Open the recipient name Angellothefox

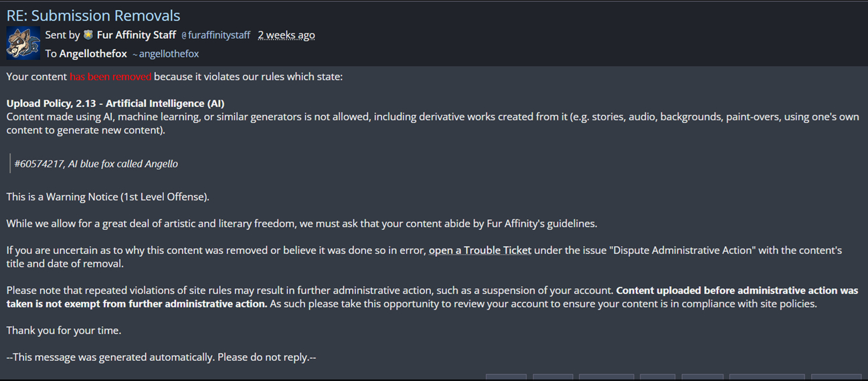(93, 53)
